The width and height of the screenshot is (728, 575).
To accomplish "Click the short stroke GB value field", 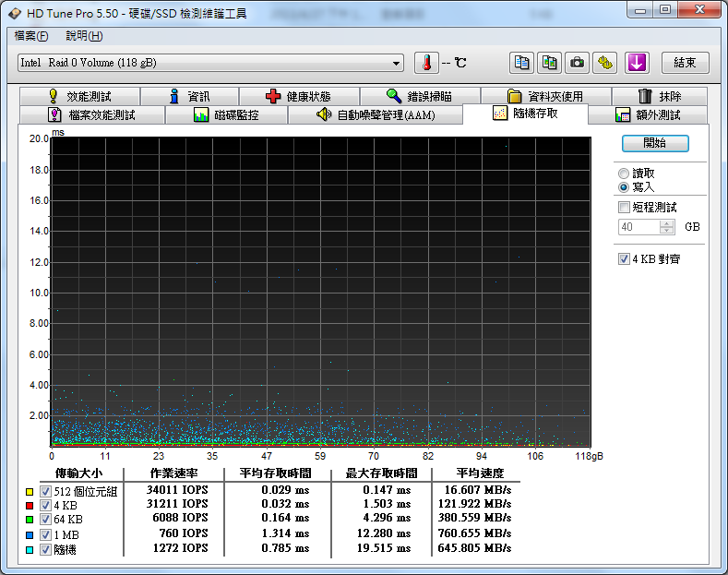I will (x=638, y=227).
